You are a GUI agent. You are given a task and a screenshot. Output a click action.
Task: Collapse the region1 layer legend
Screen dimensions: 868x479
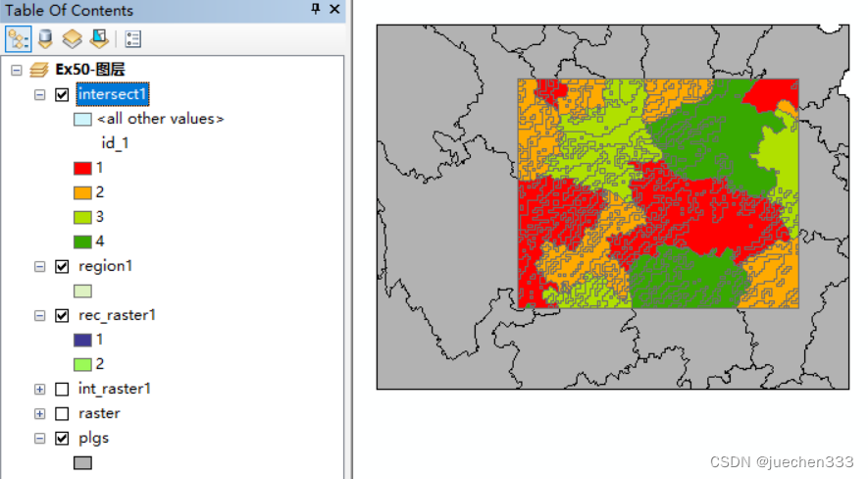pyautogui.click(x=40, y=267)
